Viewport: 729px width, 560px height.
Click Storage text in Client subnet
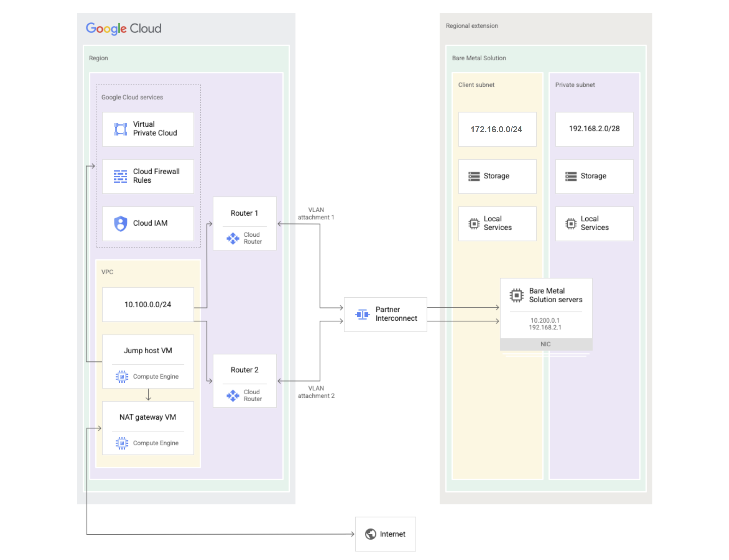point(496,176)
